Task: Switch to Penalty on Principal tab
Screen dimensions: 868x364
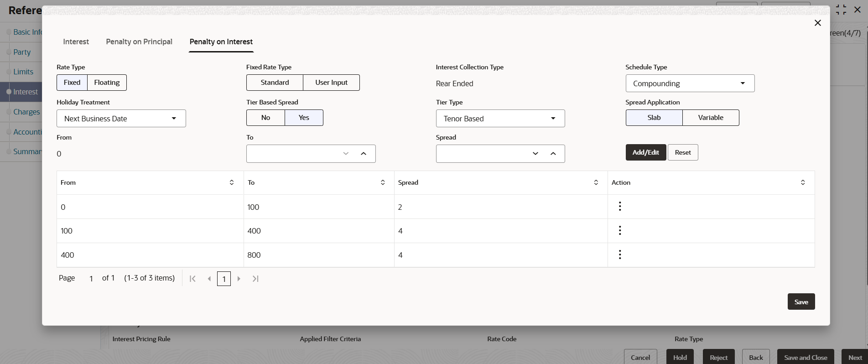Action: (x=139, y=42)
